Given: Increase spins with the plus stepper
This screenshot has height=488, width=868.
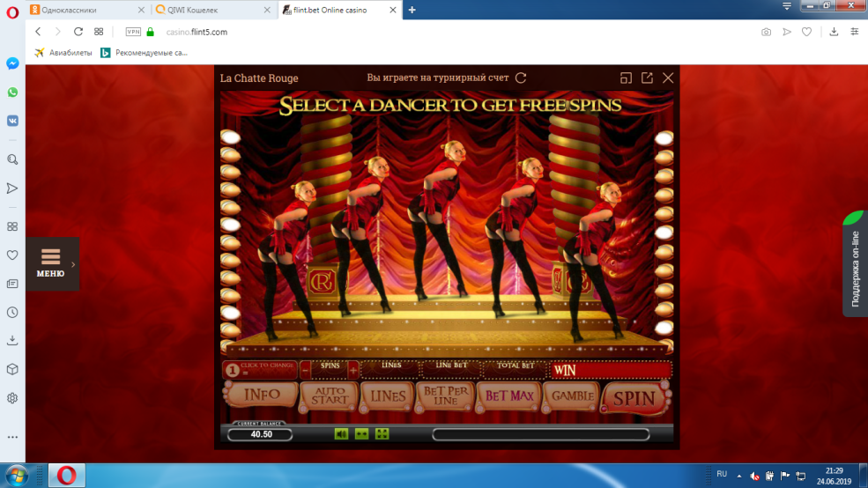Looking at the screenshot, I should (x=353, y=369).
